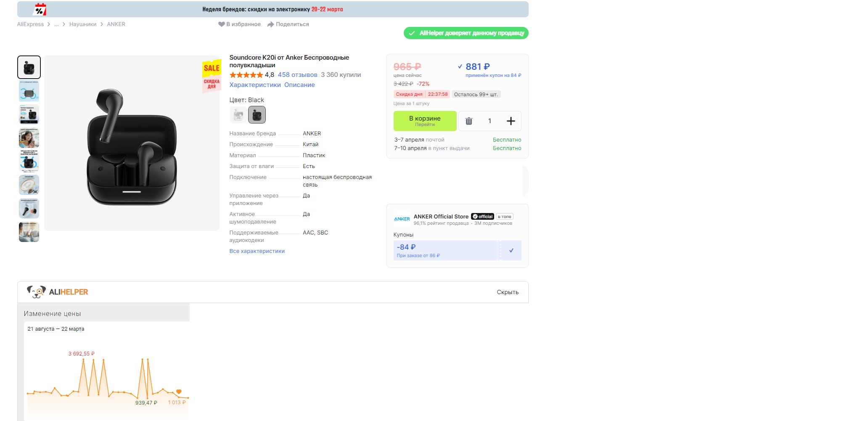This screenshot has height=421, width=868.
Task: Remove item using the trash icon
Action: (x=468, y=121)
